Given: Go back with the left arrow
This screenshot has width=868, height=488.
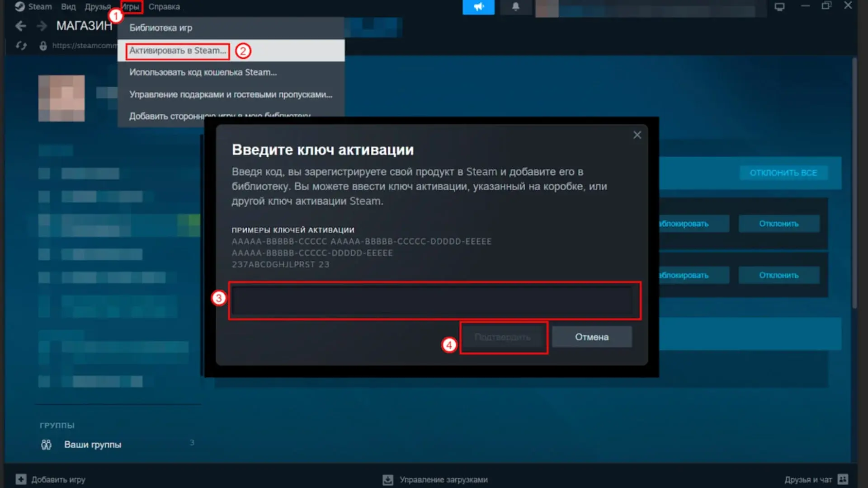Looking at the screenshot, I should 20,26.
